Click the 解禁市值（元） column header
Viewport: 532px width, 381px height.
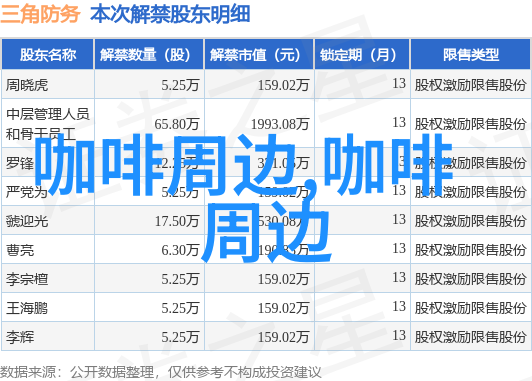coord(259,55)
